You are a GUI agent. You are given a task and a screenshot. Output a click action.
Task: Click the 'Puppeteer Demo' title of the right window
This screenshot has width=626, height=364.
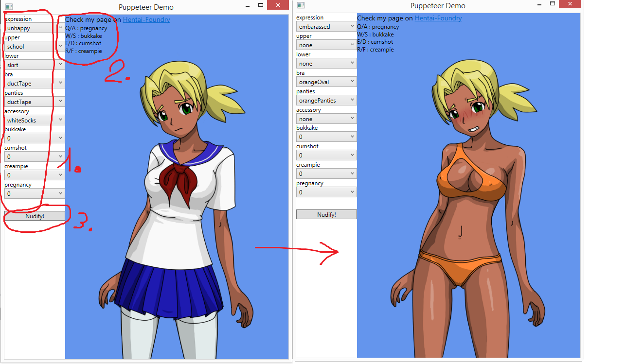click(x=438, y=5)
